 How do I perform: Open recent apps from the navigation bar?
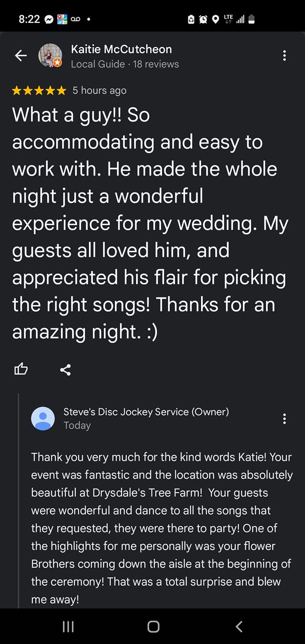click(x=68, y=626)
